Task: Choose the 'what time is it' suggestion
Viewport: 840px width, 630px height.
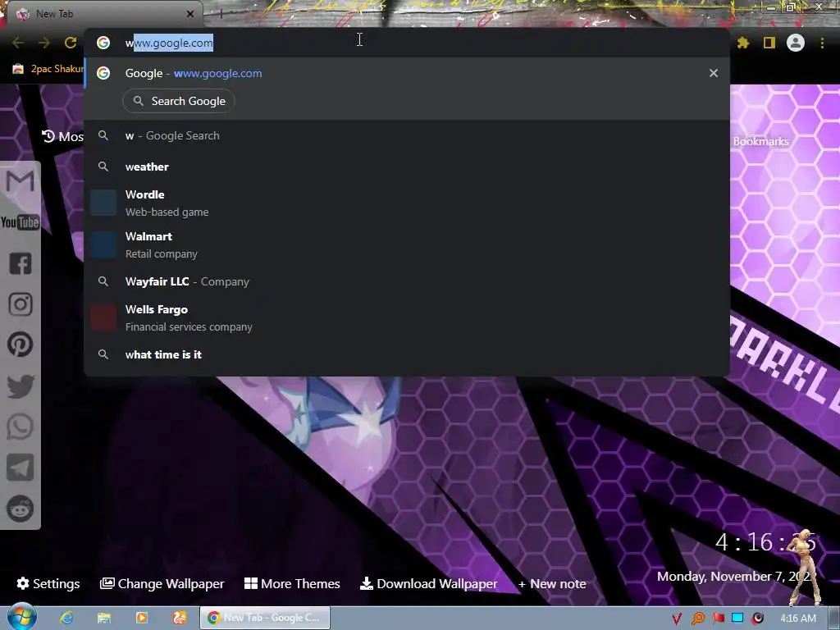Action: pyautogui.click(x=407, y=354)
